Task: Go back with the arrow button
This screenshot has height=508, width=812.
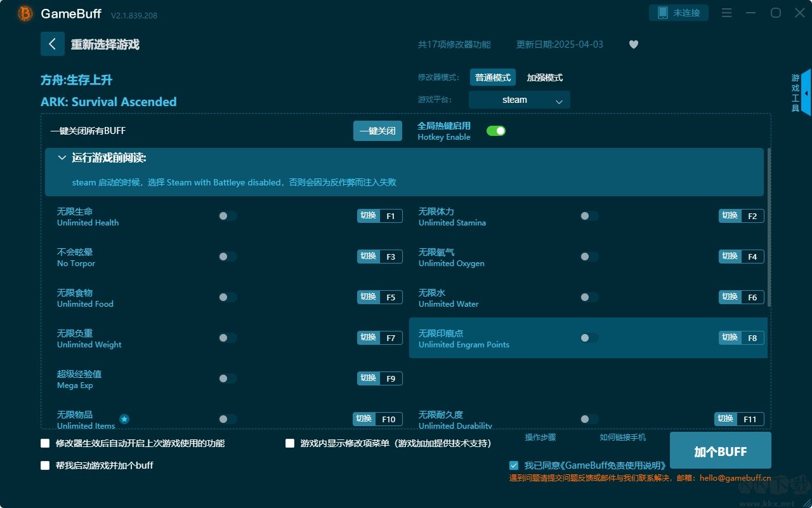Action: click(53, 44)
